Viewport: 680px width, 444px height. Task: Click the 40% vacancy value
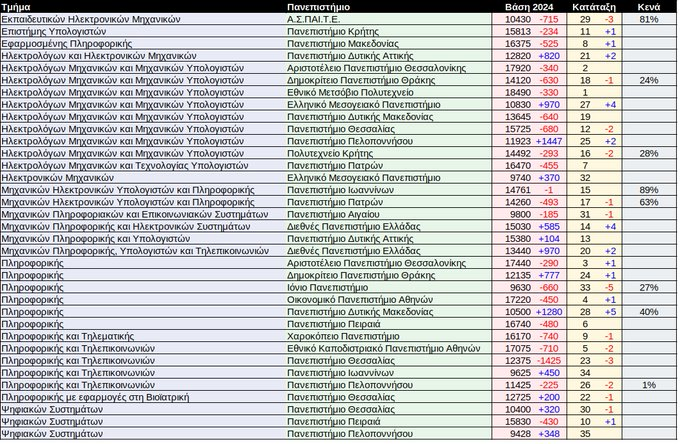[649, 312]
